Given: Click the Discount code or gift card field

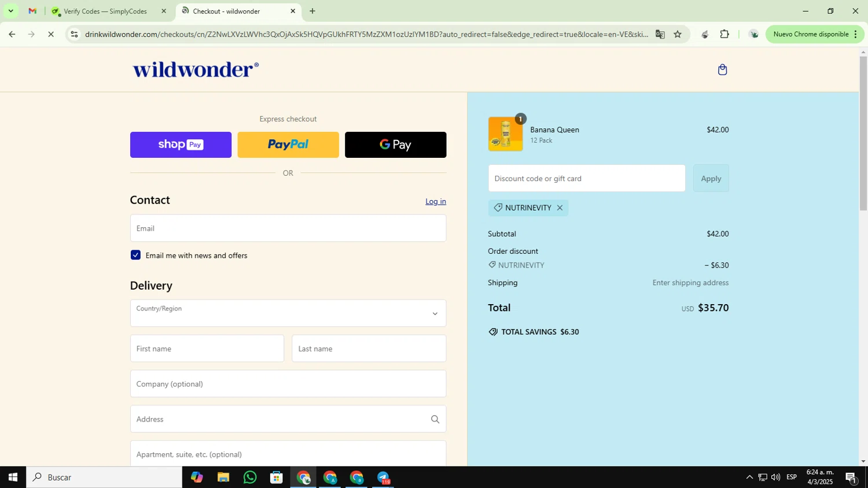Looking at the screenshot, I should pyautogui.click(x=587, y=178).
